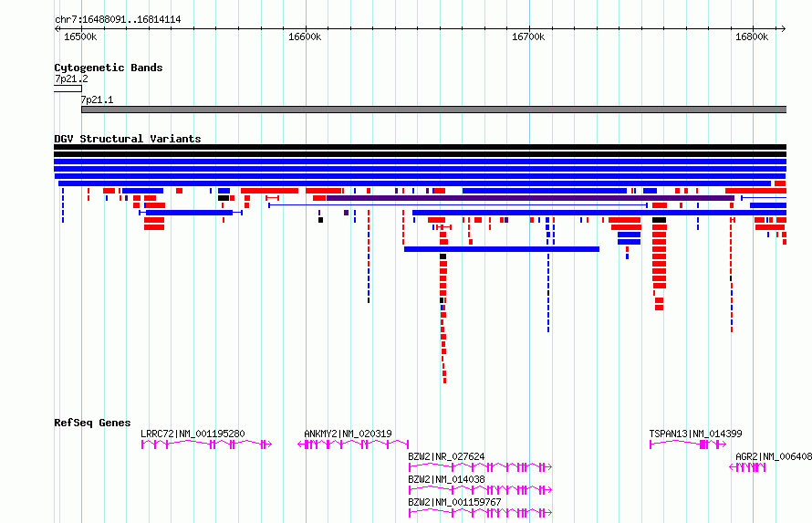
Task: Open the BZW2|NM_001159767 transcript label
Action: [454, 502]
